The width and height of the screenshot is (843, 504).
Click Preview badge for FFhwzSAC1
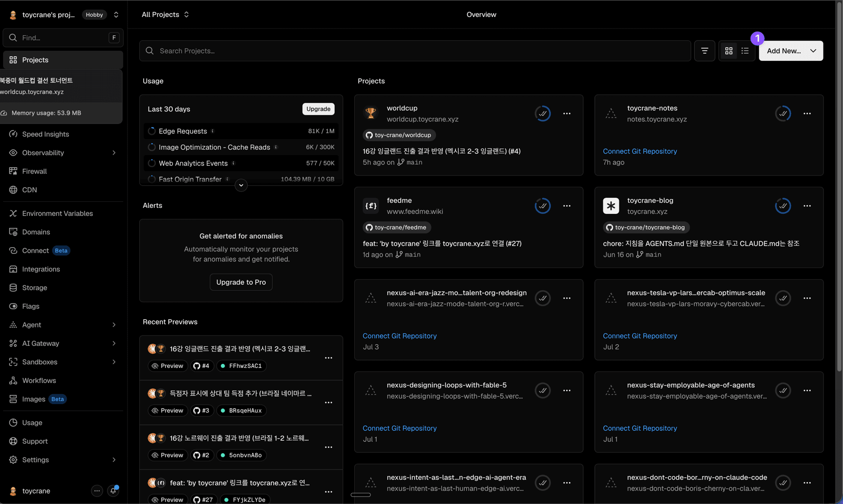click(167, 366)
